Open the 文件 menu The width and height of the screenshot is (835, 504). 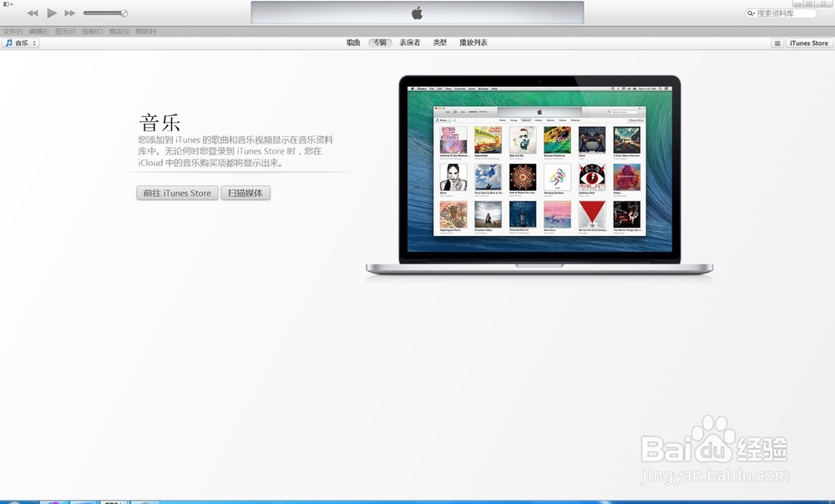[x=12, y=30]
